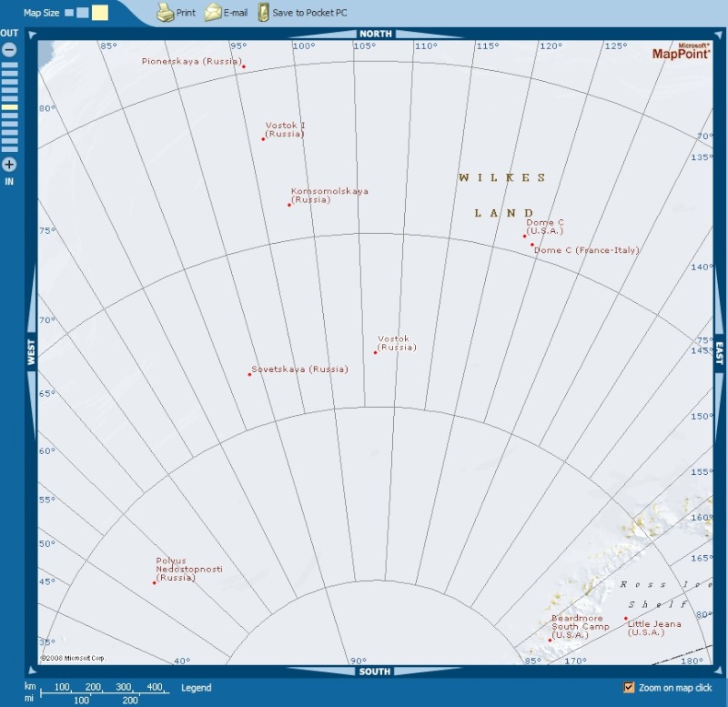Viewport: 728px width, 707px height.
Task: Select the small map size box
Action: [69, 13]
